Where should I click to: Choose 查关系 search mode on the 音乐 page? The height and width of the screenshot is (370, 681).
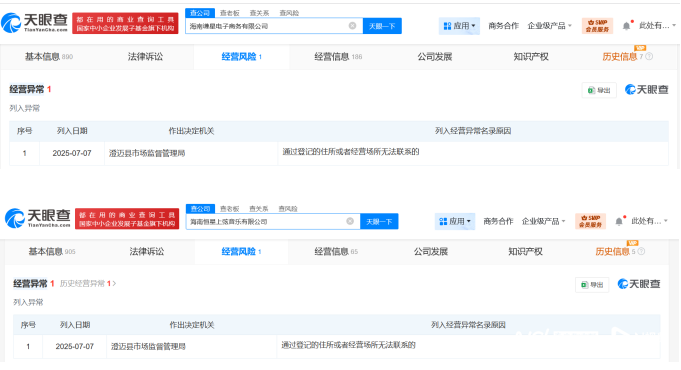coord(259,208)
